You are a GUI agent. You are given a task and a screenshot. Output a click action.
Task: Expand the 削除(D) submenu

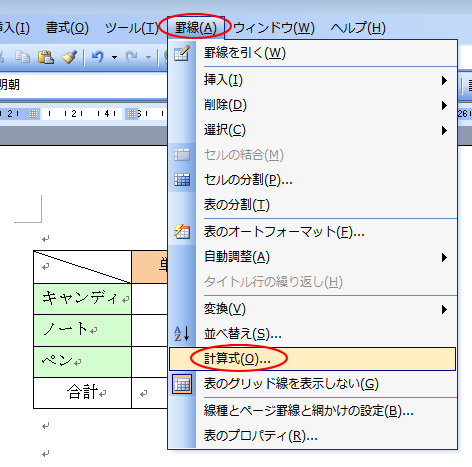pyautogui.click(x=313, y=105)
